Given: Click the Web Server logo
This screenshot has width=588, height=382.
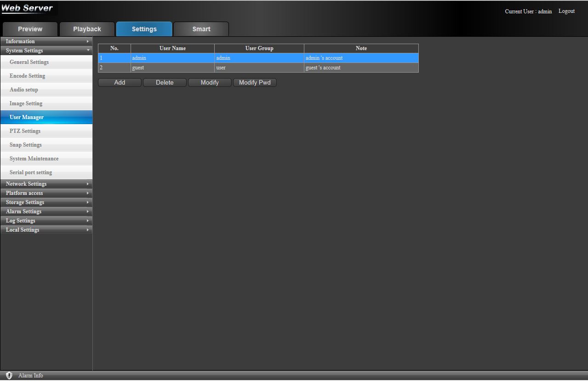Looking at the screenshot, I should click(27, 9).
